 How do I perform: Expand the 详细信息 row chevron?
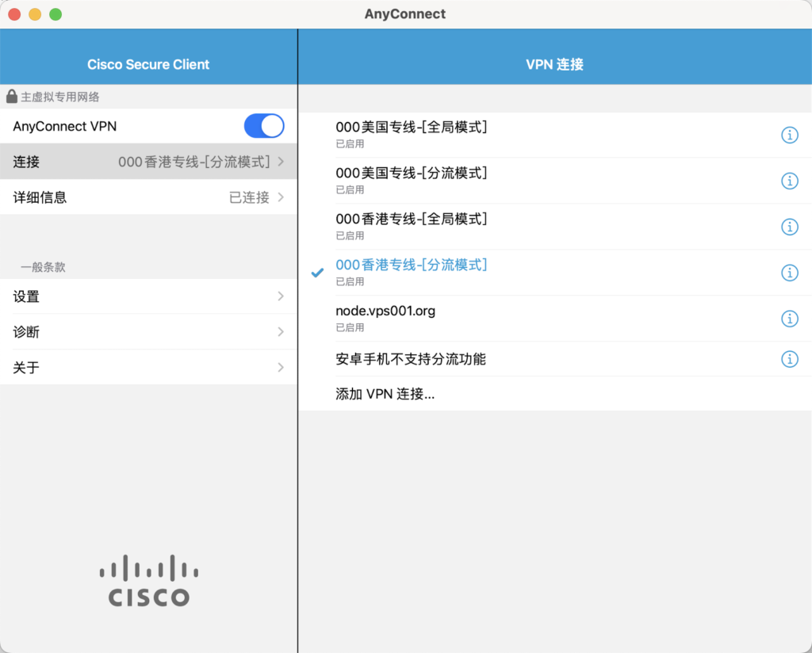(x=281, y=197)
